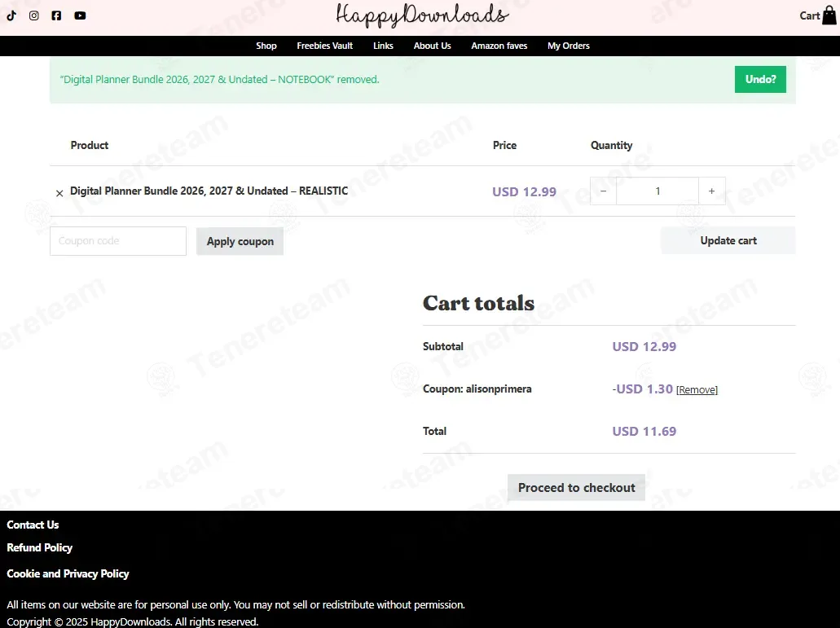Remove the alisonprimera coupon

tap(697, 390)
